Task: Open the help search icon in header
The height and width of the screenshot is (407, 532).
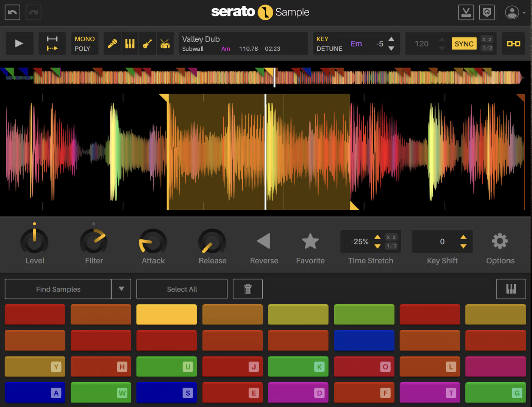Action: pos(487,12)
